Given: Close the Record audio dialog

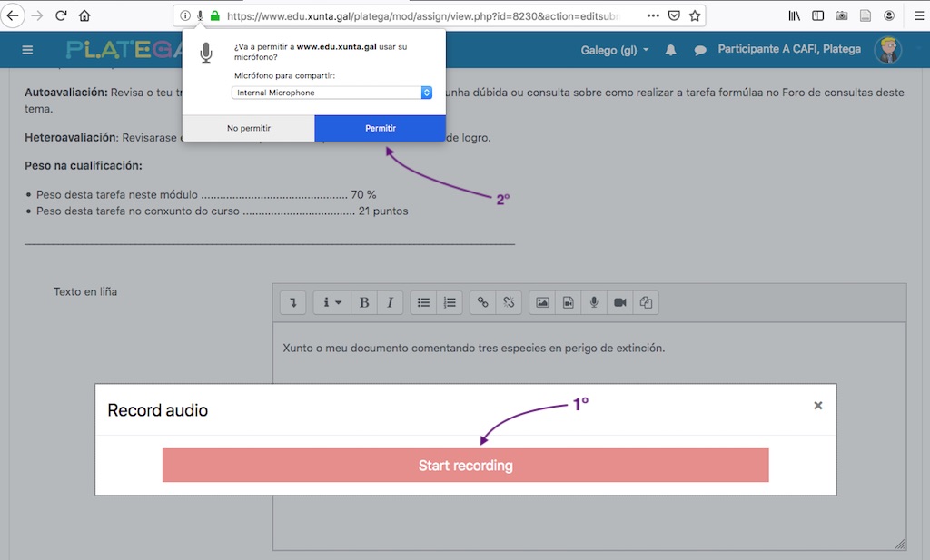Looking at the screenshot, I should click(x=817, y=406).
